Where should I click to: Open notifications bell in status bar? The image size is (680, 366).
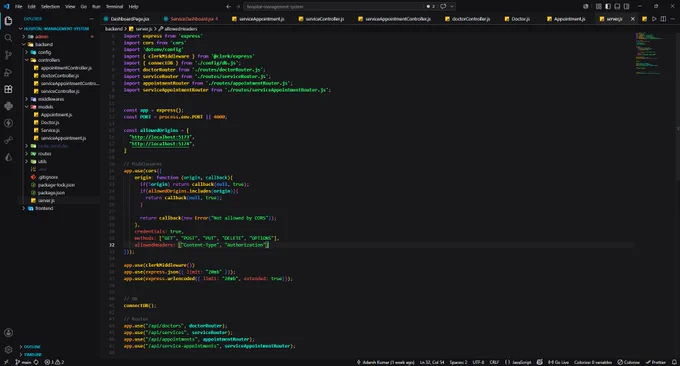point(674,362)
